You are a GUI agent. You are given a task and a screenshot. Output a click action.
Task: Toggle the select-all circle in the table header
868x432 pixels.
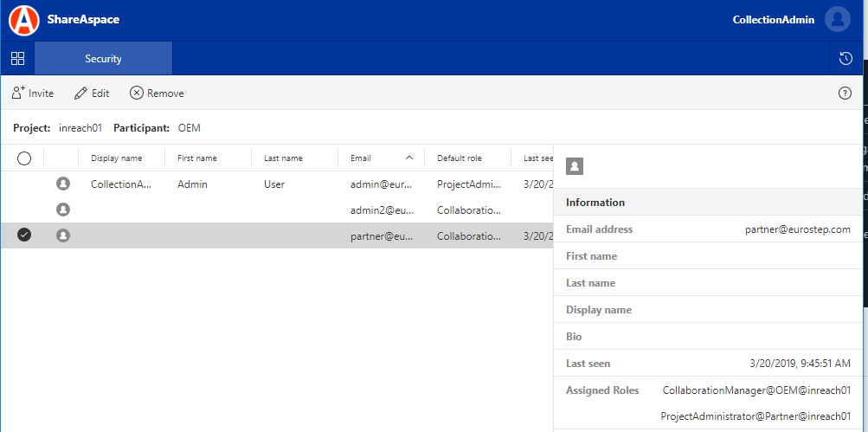24,158
